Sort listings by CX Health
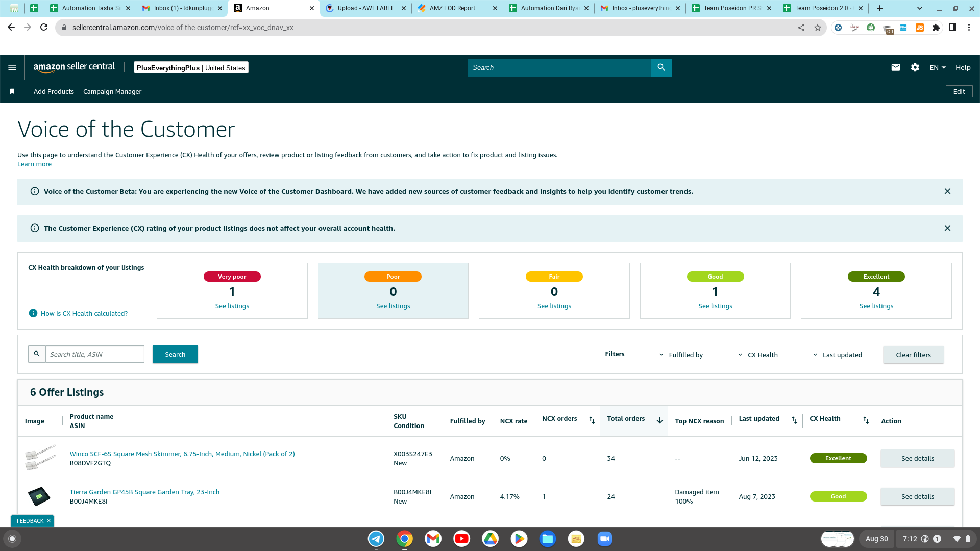The height and width of the screenshot is (551, 980). pos(866,420)
